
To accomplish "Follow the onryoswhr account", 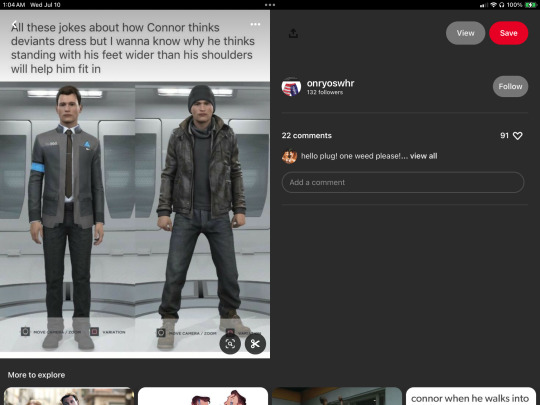I will tap(510, 86).
